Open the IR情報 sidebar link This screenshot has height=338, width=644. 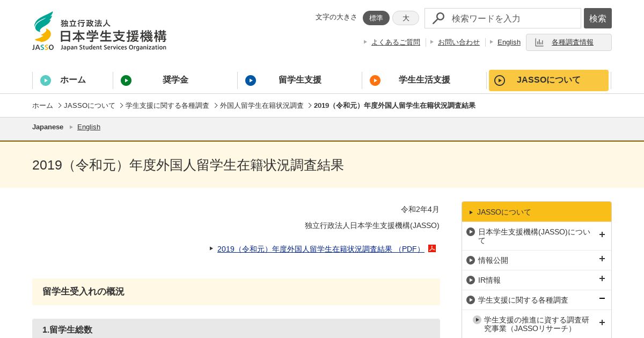point(489,280)
